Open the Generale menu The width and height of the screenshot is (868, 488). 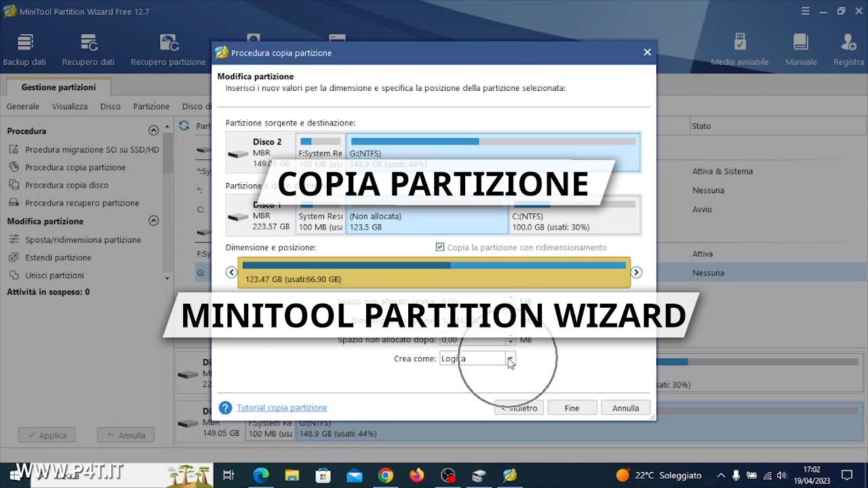pyautogui.click(x=23, y=106)
